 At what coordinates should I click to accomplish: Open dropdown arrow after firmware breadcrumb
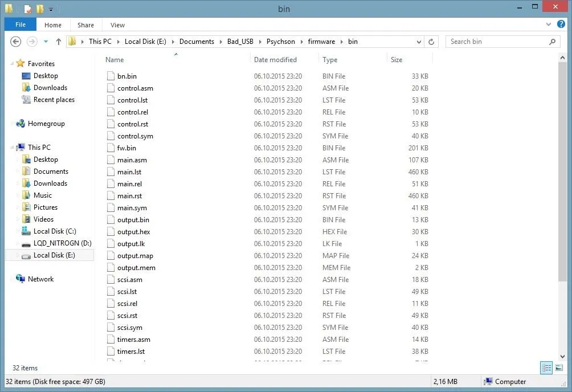click(341, 42)
